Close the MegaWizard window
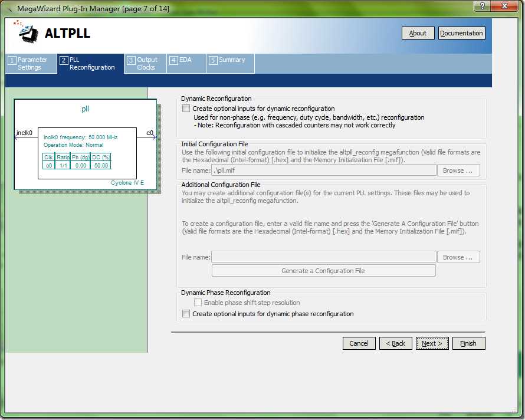 click(x=504, y=6)
